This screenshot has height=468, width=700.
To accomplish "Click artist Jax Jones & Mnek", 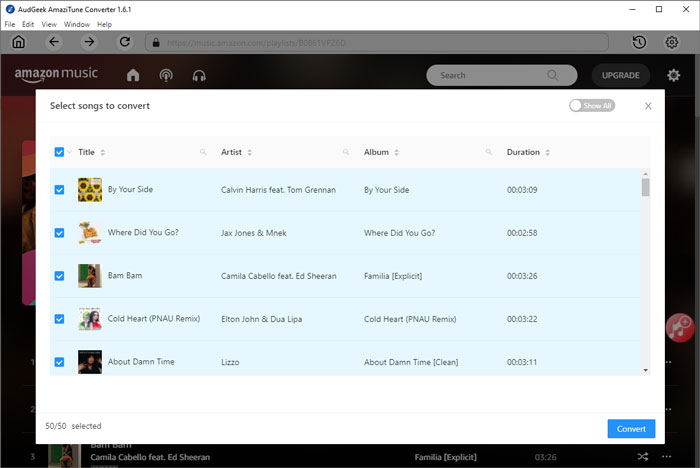I will click(x=254, y=233).
